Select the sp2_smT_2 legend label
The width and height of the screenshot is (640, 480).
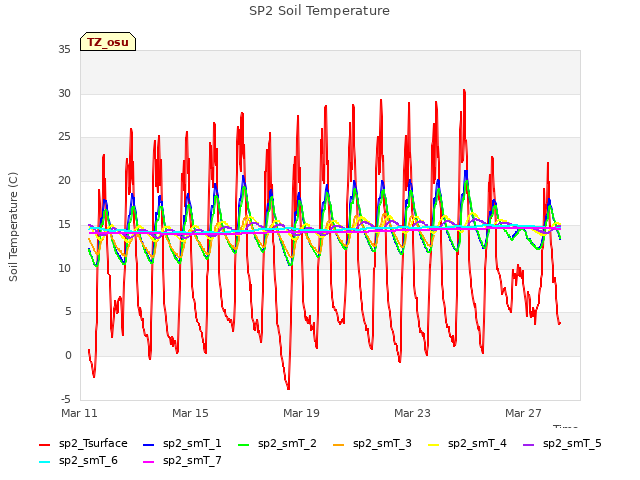coord(287,444)
